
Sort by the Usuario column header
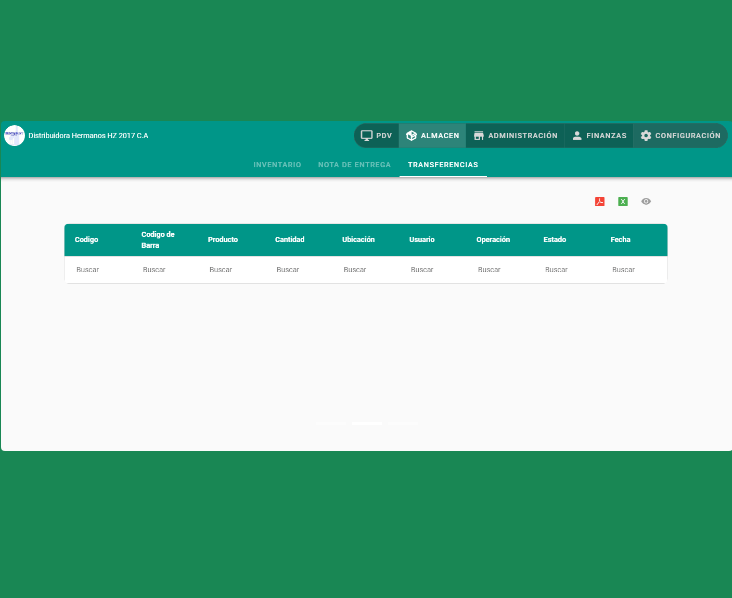pos(422,240)
